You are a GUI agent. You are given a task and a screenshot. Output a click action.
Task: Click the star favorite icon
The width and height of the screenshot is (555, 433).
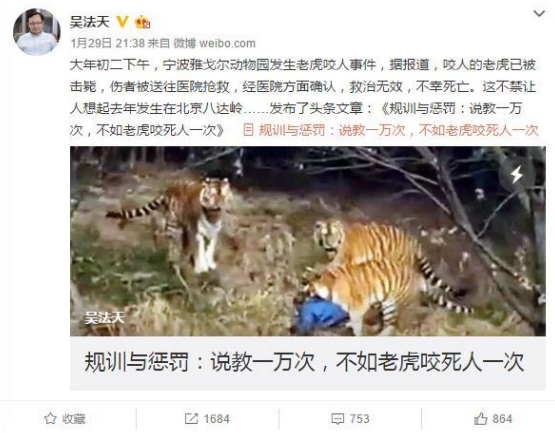[x=50, y=418]
